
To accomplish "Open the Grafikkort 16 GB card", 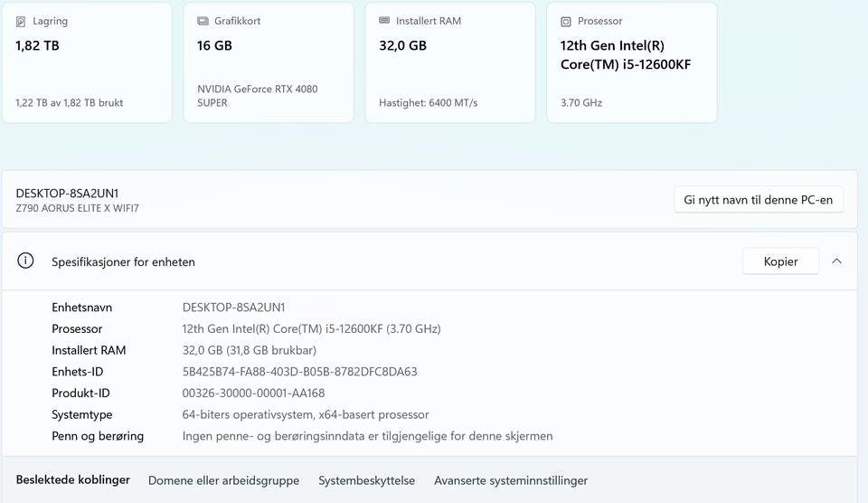I will click(x=269, y=62).
